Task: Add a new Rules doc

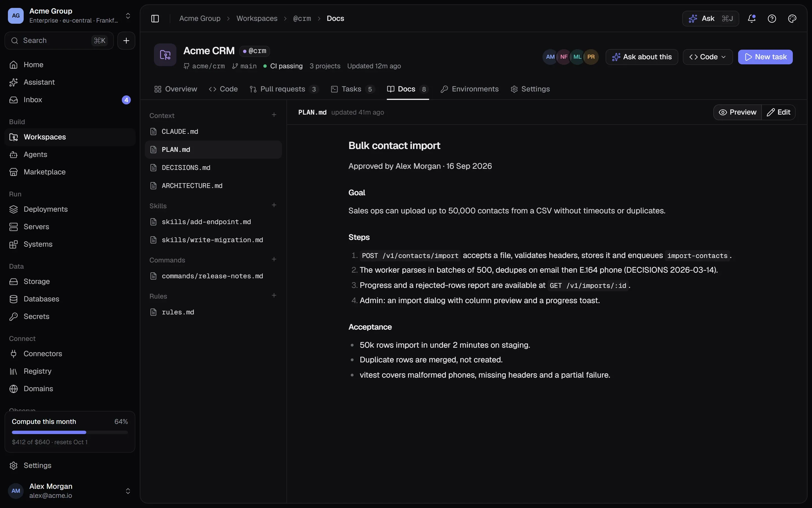Action: coord(274,296)
